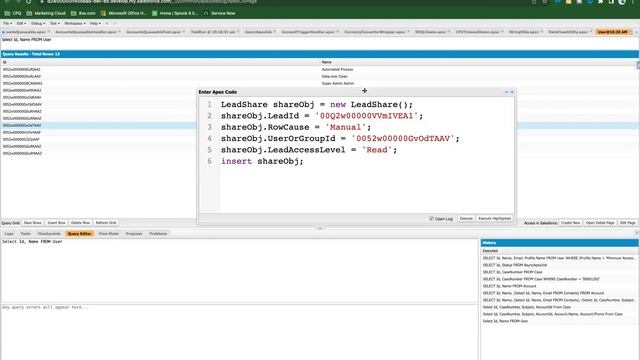The width and height of the screenshot is (640, 360).
Task: Switch to the active User query tab
Action: click(x=613, y=32)
